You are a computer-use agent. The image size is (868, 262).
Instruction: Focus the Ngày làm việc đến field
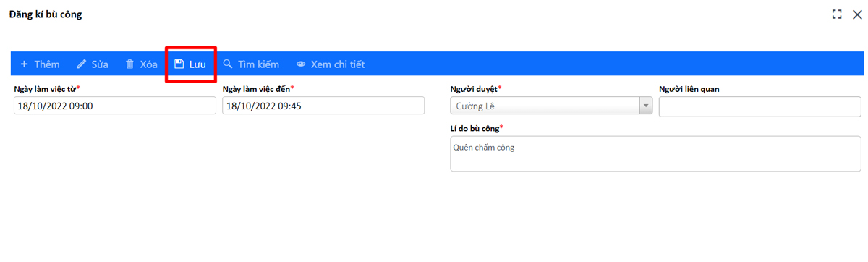[323, 106]
